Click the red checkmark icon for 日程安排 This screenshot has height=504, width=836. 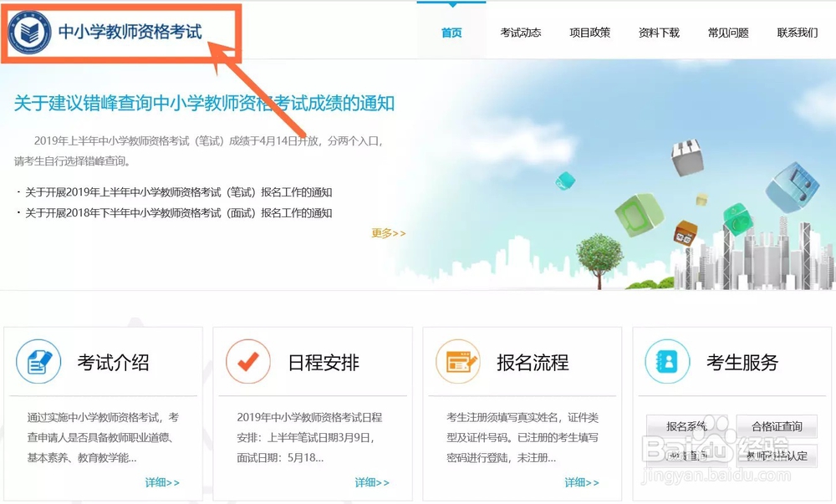point(247,361)
